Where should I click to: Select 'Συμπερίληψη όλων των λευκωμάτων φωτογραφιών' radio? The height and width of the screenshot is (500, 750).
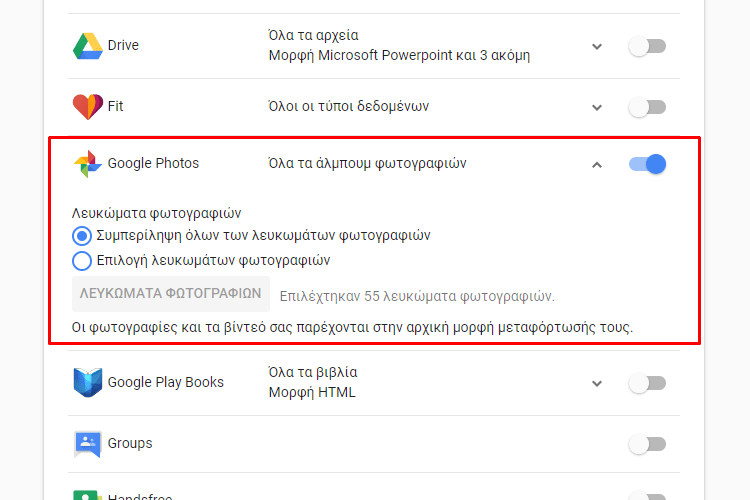point(82,236)
